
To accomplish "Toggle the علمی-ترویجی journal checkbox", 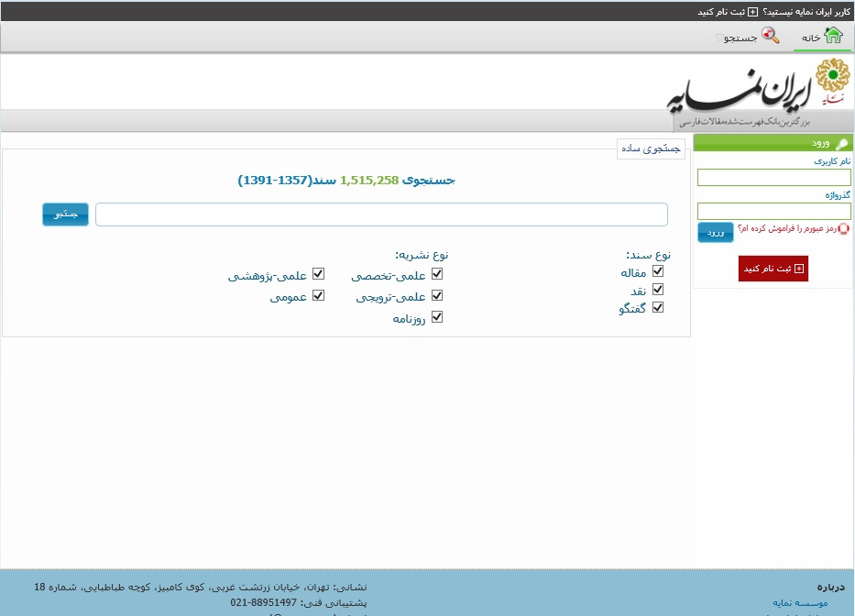I will tap(437, 295).
